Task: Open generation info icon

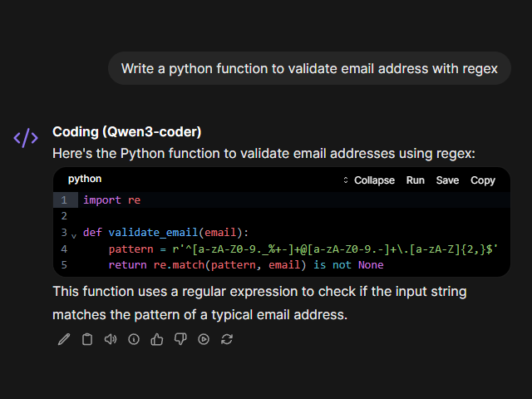Action: click(x=134, y=339)
